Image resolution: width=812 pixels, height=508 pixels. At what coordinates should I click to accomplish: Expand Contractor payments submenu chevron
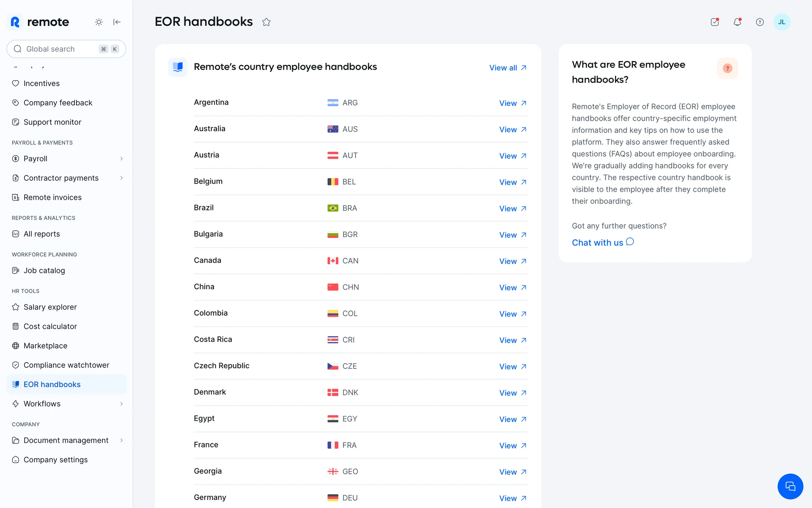click(121, 178)
